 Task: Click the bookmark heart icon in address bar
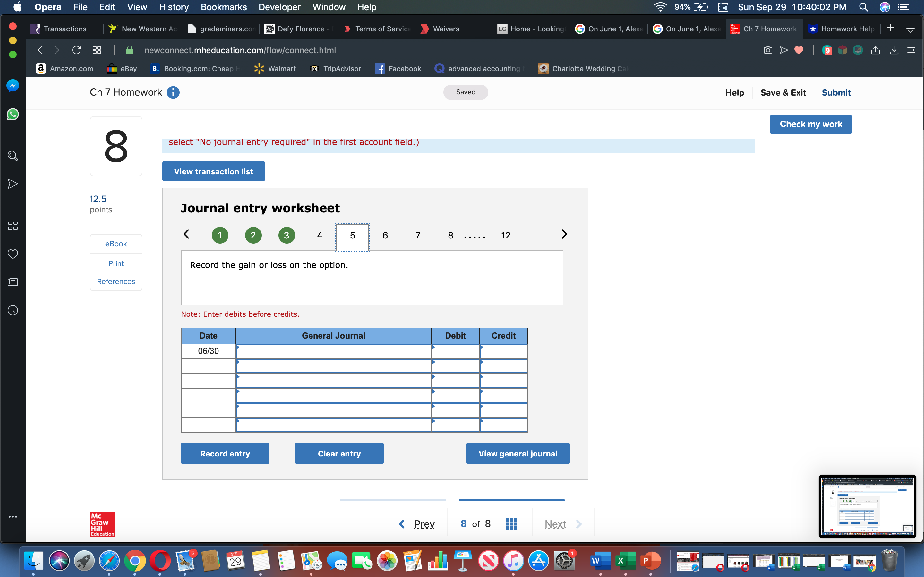tap(798, 50)
